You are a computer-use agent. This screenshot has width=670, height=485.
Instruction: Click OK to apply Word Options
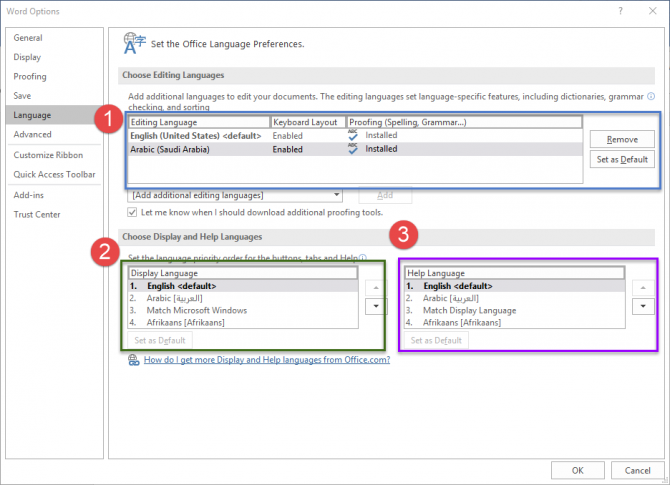click(x=578, y=470)
